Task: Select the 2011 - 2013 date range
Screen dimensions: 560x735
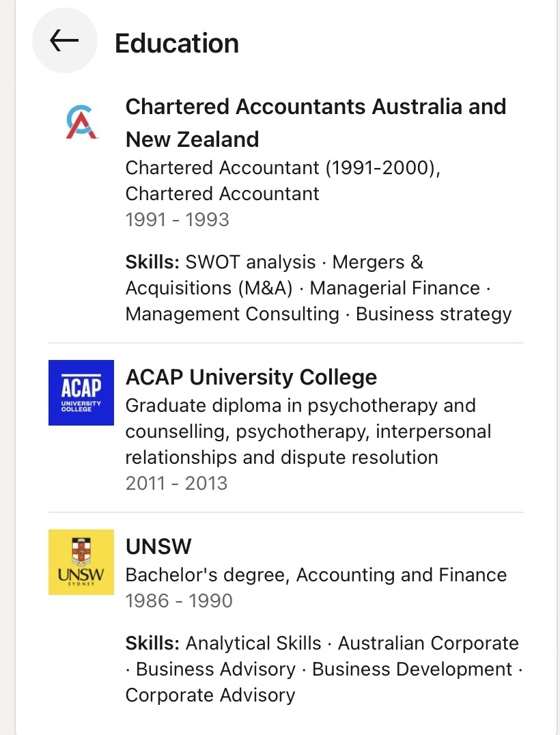Action: [176, 484]
